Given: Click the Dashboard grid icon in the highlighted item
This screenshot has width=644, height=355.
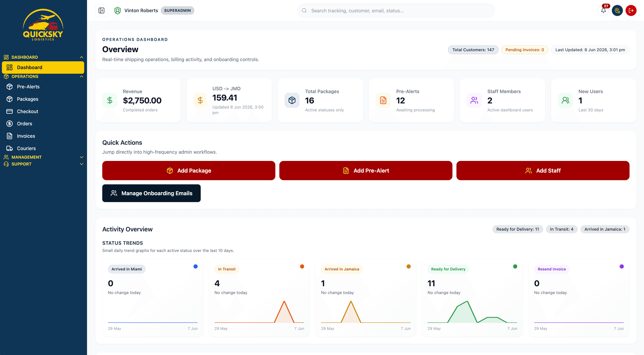Looking at the screenshot, I should point(10,67).
